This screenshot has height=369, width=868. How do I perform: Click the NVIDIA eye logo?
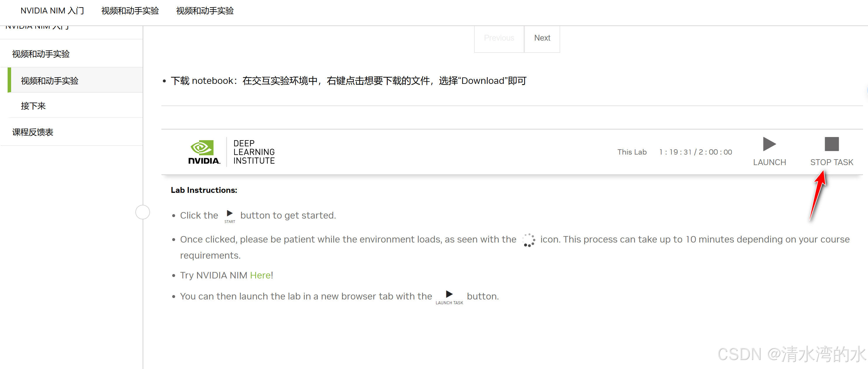pyautogui.click(x=202, y=148)
